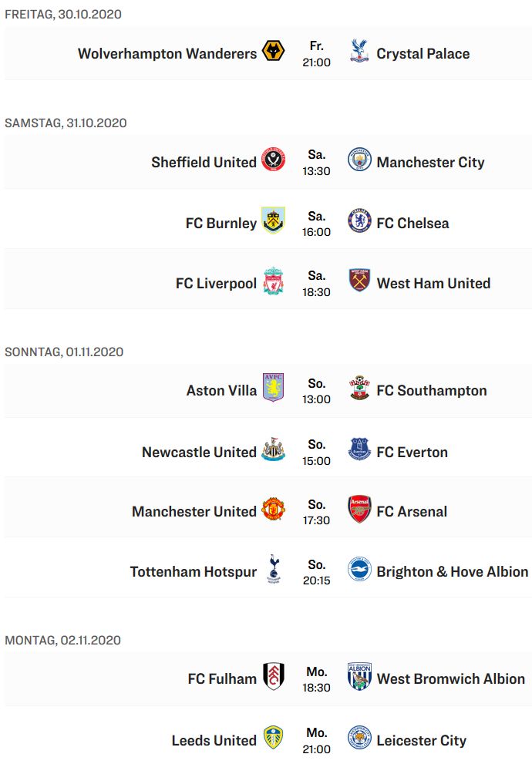The width and height of the screenshot is (532, 764).
Task: Open the Crystal Palace eagle crest
Action: (359, 51)
